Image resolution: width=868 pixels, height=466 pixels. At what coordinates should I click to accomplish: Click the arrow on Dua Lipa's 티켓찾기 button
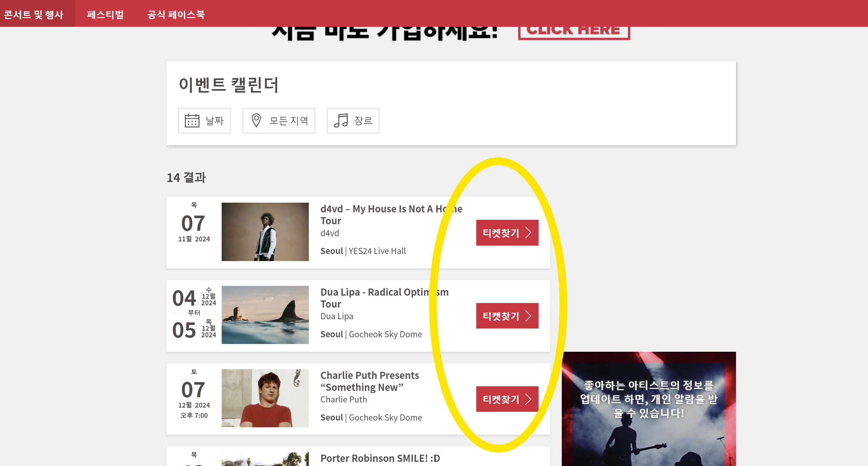[x=528, y=316]
